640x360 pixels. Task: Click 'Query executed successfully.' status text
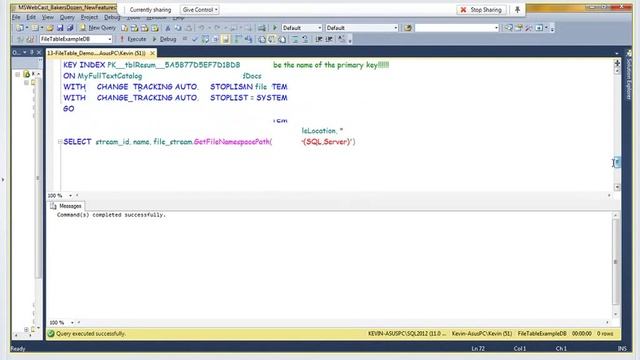coord(91,333)
